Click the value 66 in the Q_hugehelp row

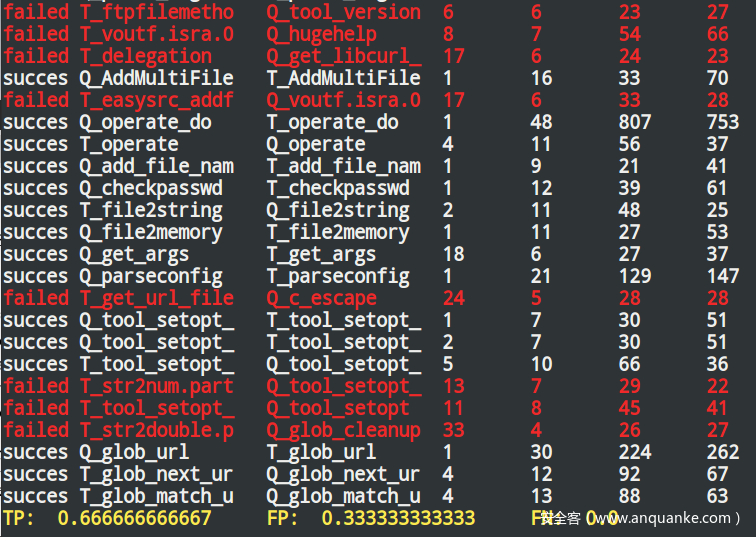click(x=718, y=34)
